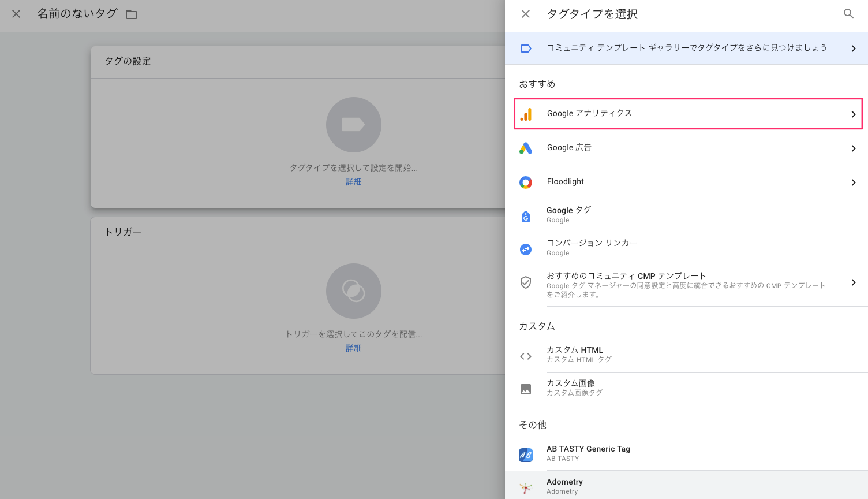
Task: Open 詳細 link in the トリガー card
Action: coord(353,348)
